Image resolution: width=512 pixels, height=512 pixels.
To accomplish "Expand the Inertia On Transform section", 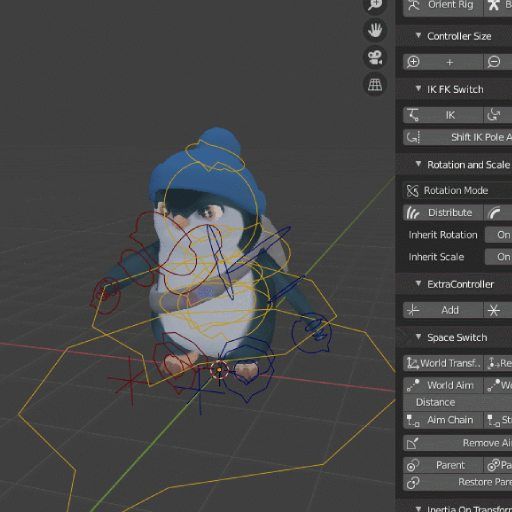I will 418,509.
